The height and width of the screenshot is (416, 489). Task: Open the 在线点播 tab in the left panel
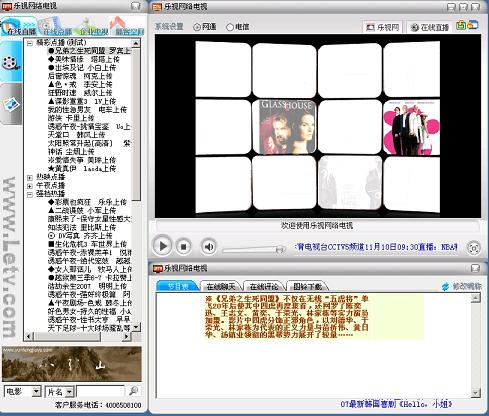coord(55,27)
